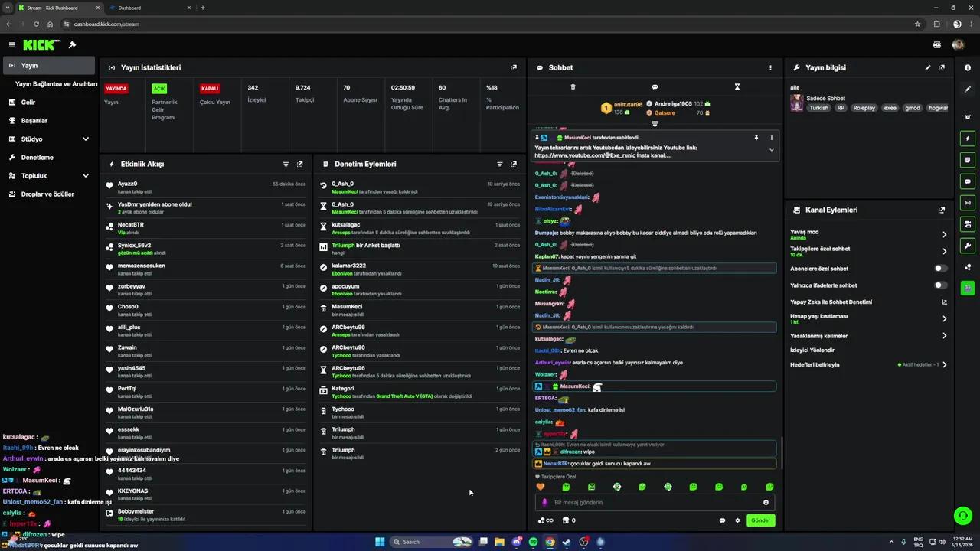Open the Hedefleri belirleyin goals arrow

944,365
